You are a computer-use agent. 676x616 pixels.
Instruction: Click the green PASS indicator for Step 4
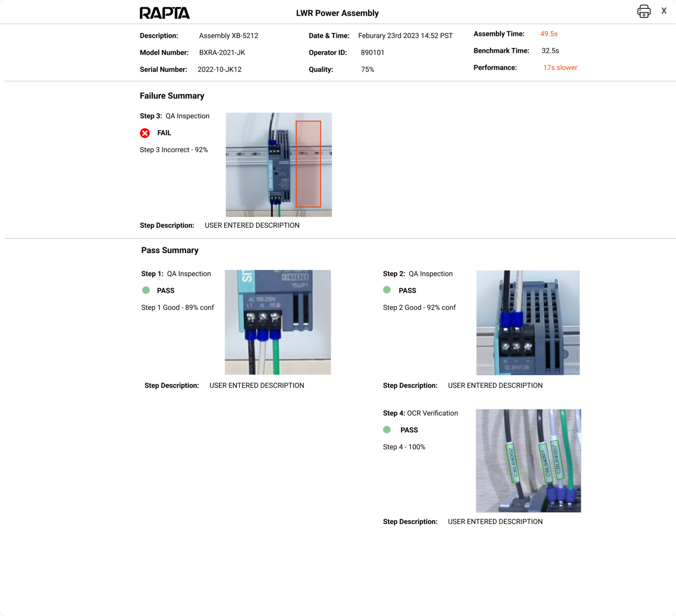[x=387, y=430]
